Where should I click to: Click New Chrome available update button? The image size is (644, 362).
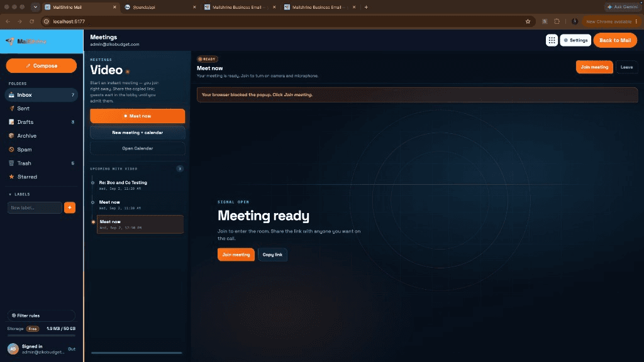pyautogui.click(x=611, y=21)
